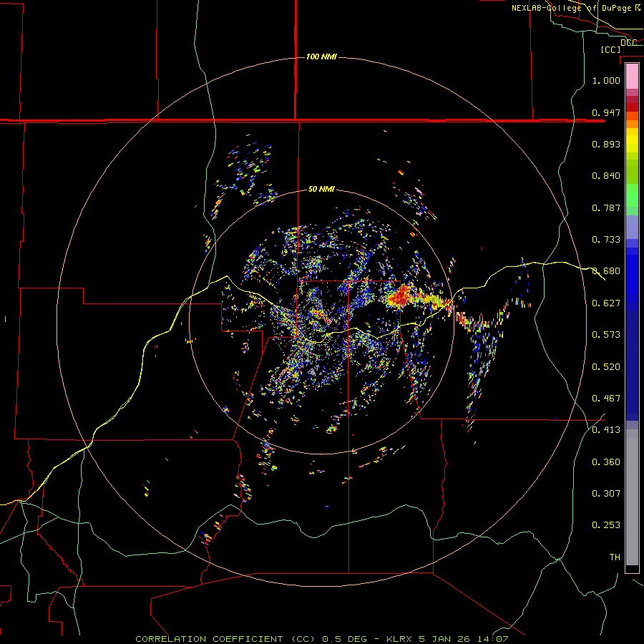The height and width of the screenshot is (644, 644).
Task: Click the gray lower segment of color bar
Action: (632, 497)
